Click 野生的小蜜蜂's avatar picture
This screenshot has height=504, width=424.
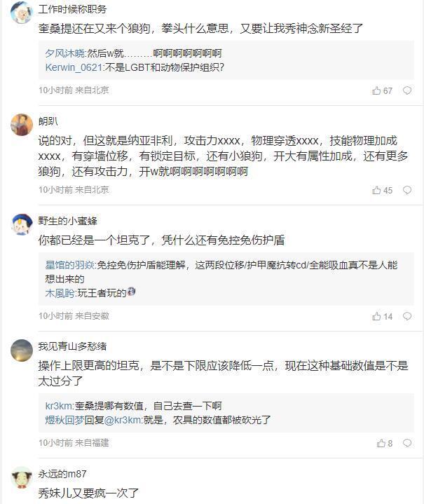[x=22, y=224]
